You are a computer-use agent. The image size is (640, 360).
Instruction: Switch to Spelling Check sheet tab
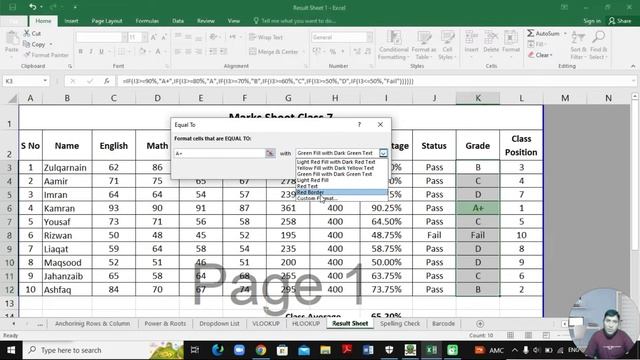point(400,324)
